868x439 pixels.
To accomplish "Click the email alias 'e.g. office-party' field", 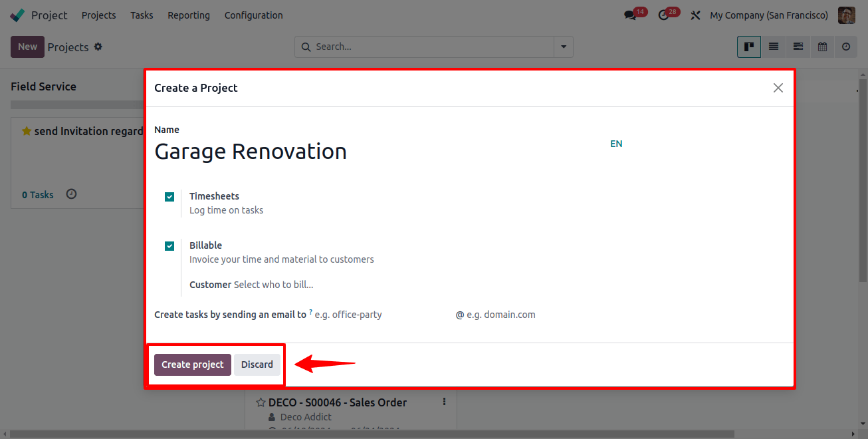I will (x=383, y=315).
